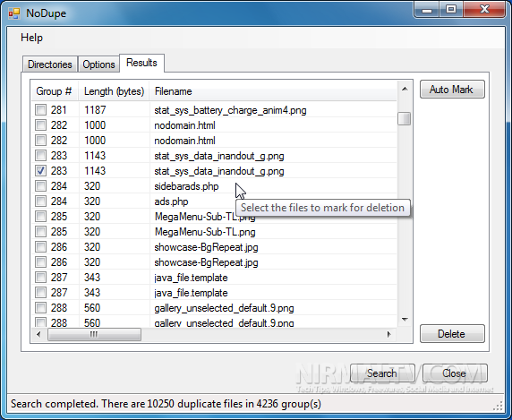Open the Help menu
Image resolution: width=512 pixels, height=420 pixels.
click(x=31, y=38)
